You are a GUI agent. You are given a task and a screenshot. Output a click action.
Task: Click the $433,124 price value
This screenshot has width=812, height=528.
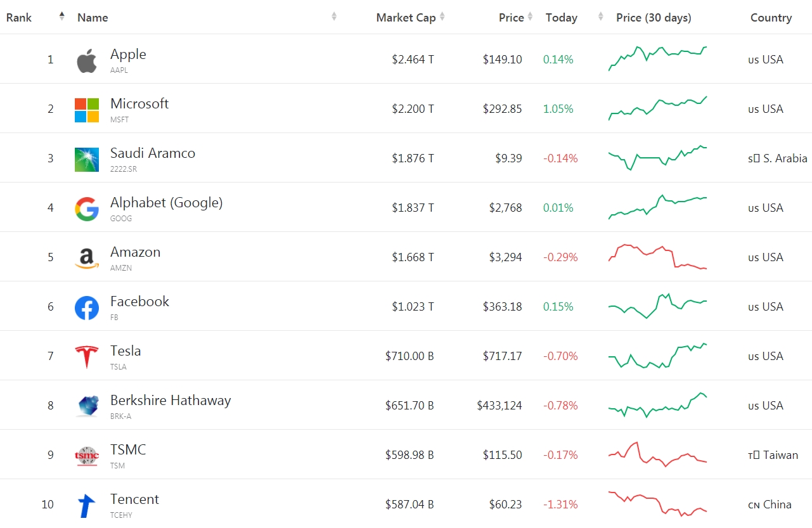pyautogui.click(x=499, y=406)
